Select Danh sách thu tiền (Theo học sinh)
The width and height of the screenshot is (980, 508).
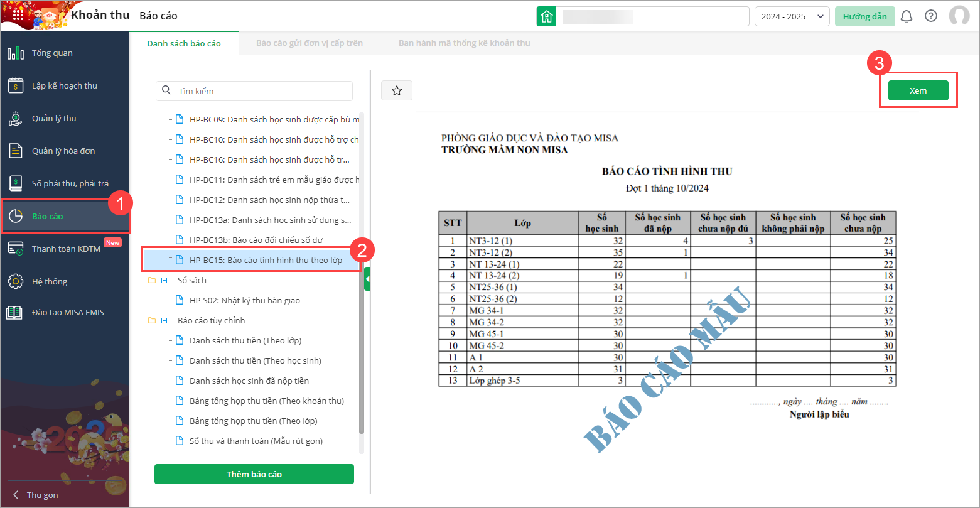(x=256, y=360)
